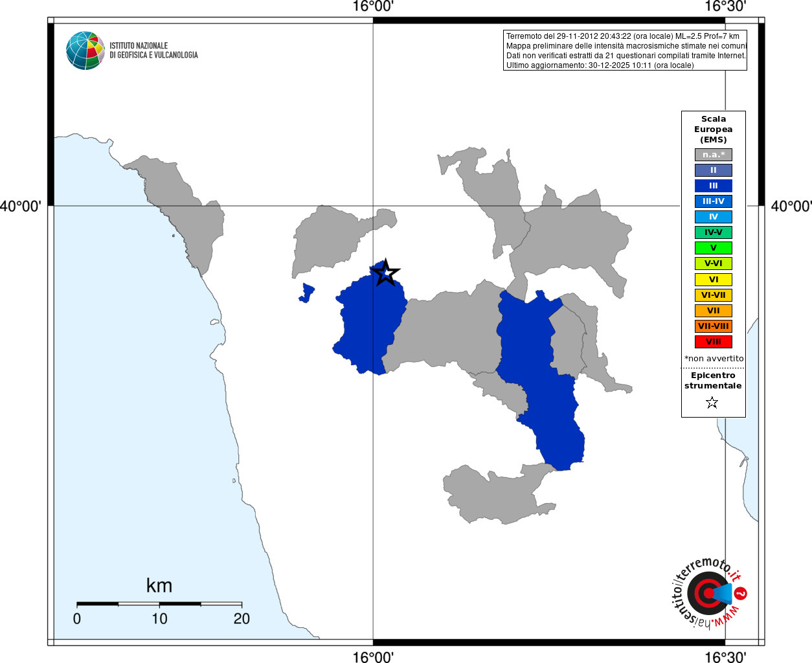Click 'Mappa preliminare delle intensità' line

[x=626, y=46]
